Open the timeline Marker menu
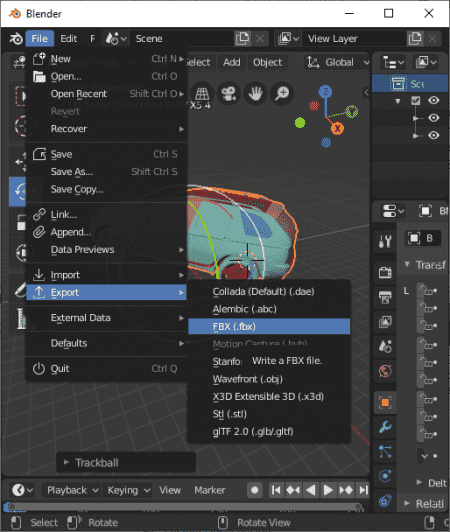This screenshot has width=450, height=532. [209, 490]
